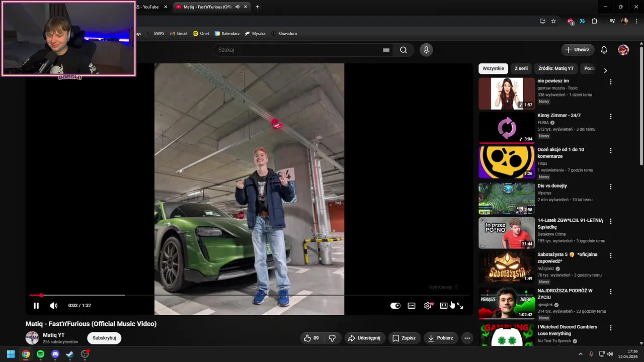Open the Kalendarz bookmark
The image size is (644, 362).
click(x=227, y=34)
